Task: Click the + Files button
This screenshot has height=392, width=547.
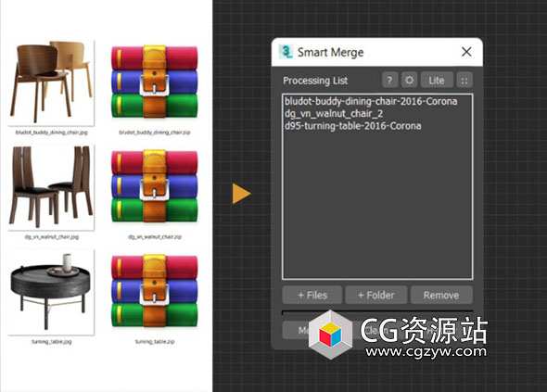Action: (x=312, y=295)
